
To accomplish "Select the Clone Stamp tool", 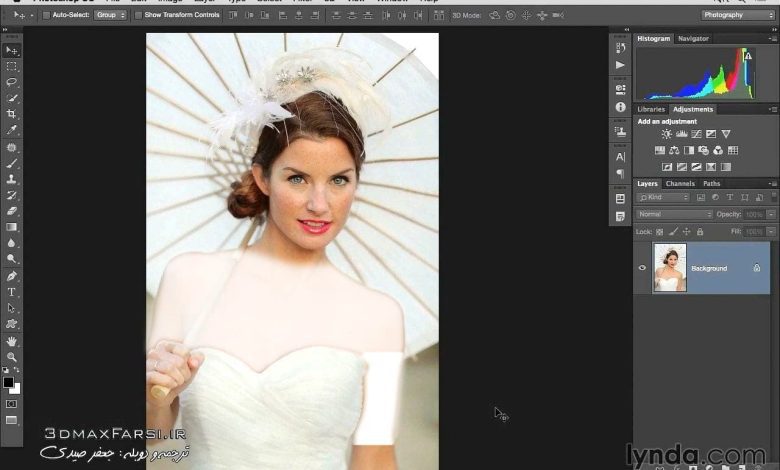I will click(x=11, y=179).
